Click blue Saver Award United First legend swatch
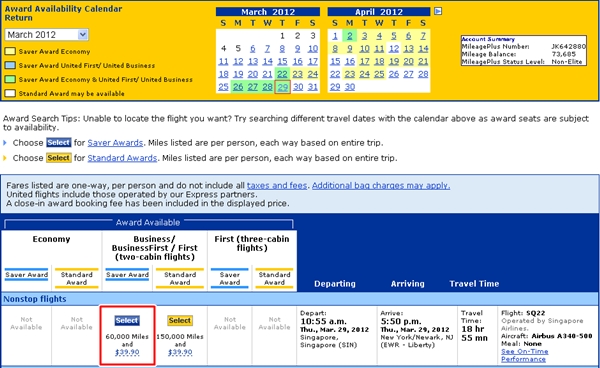 click(x=10, y=65)
